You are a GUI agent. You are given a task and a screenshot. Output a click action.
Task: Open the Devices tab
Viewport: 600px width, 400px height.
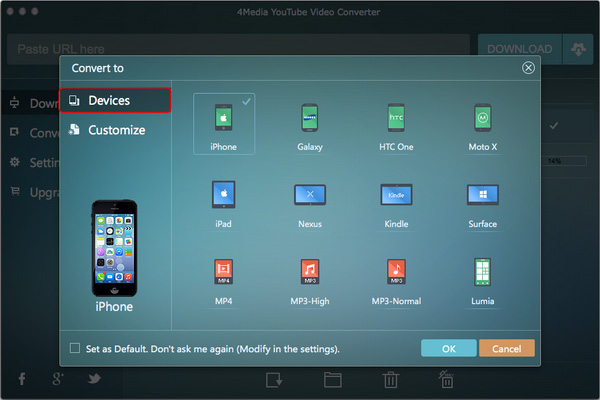115,101
